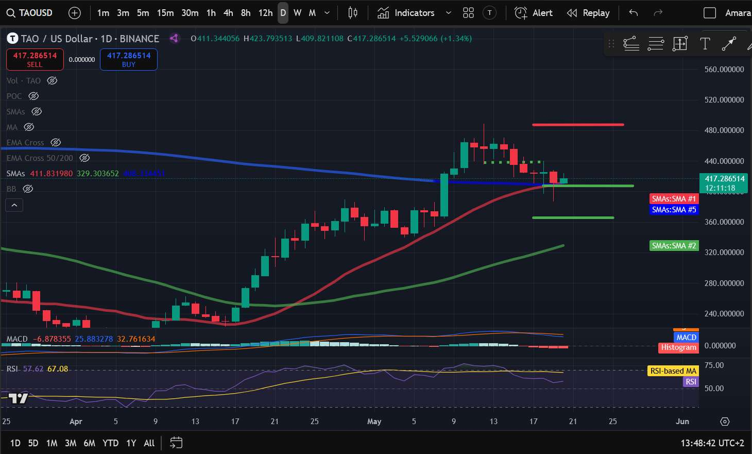Collapse the indicator legend list

tap(14, 205)
